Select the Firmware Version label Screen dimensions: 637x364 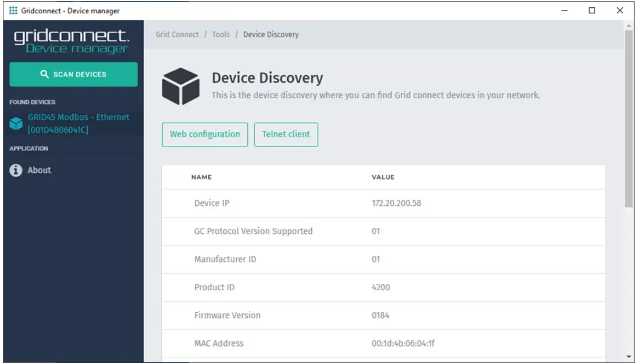[227, 315]
